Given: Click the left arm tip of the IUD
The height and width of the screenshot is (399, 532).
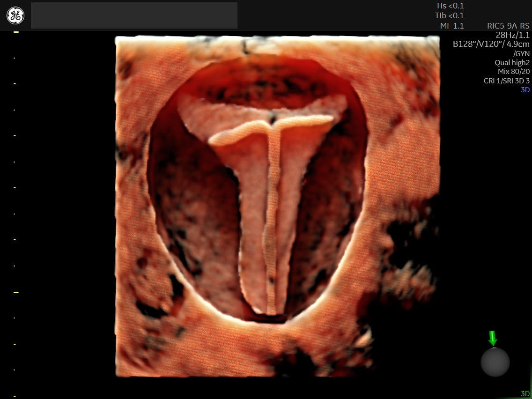Looking at the screenshot, I should [214, 139].
